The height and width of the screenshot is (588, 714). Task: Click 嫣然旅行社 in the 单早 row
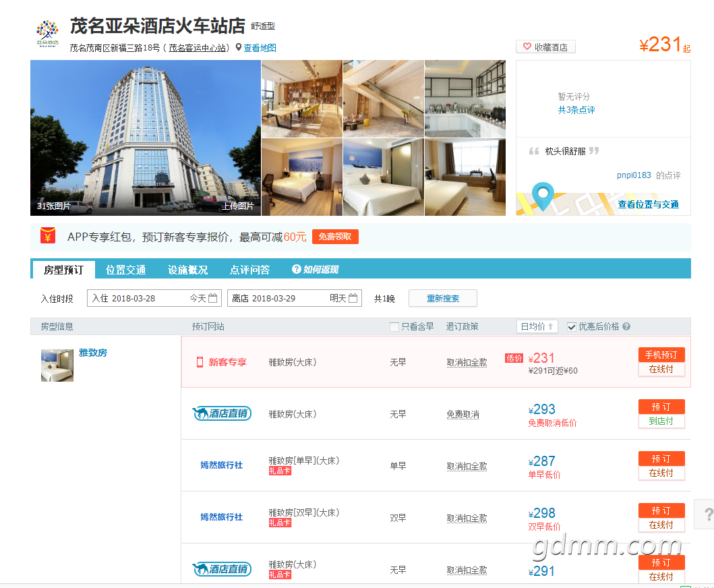pyautogui.click(x=221, y=465)
